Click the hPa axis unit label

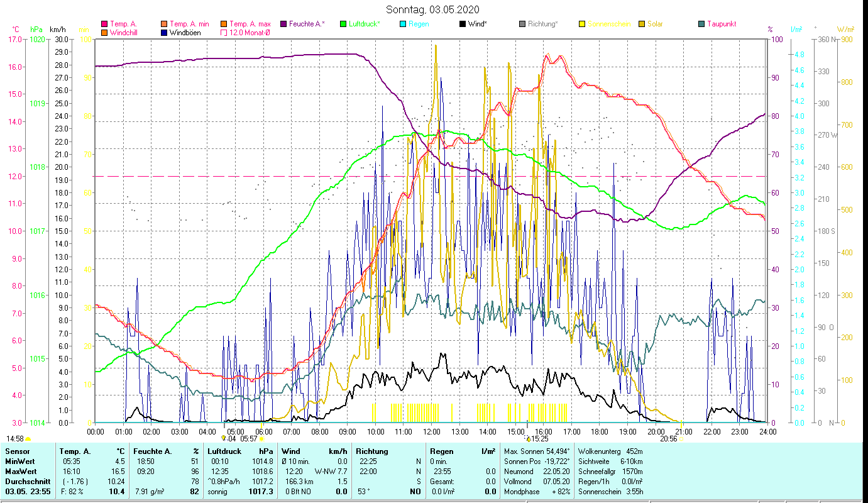point(37,30)
